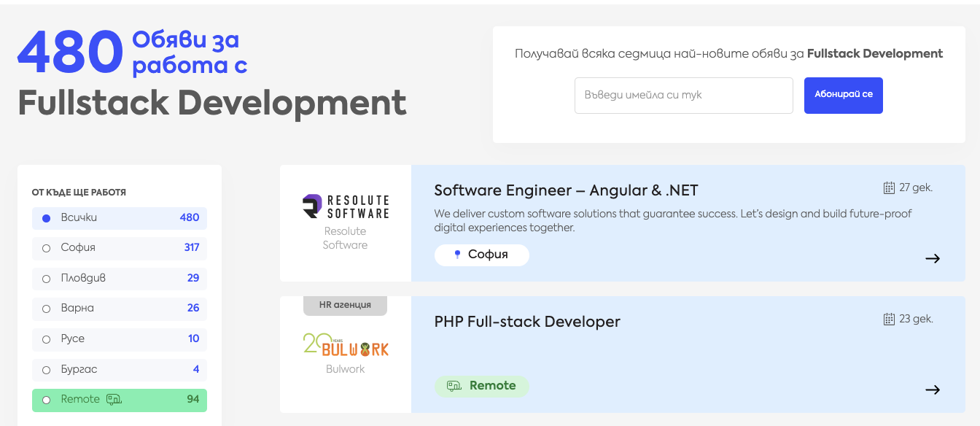The image size is (980, 426).
Task: Click the Resolute Software company name text
Action: click(x=346, y=238)
